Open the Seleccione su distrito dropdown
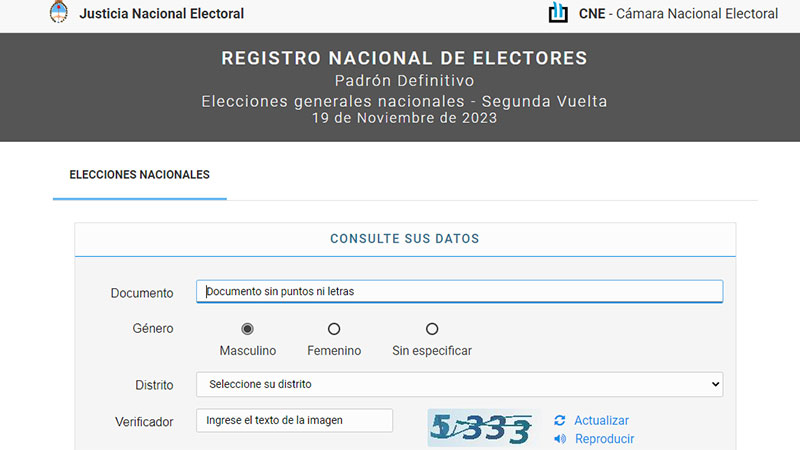This screenshot has height=450, width=800. [459, 385]
